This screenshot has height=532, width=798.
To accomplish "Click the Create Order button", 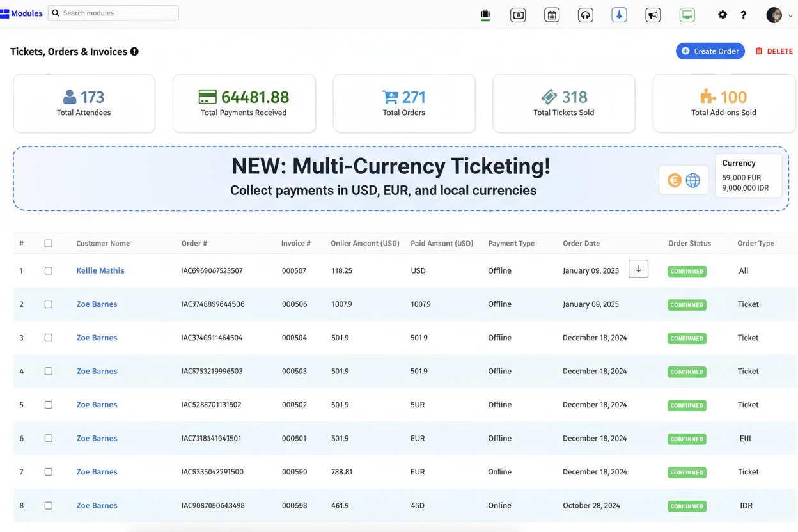I will (710, 51).
